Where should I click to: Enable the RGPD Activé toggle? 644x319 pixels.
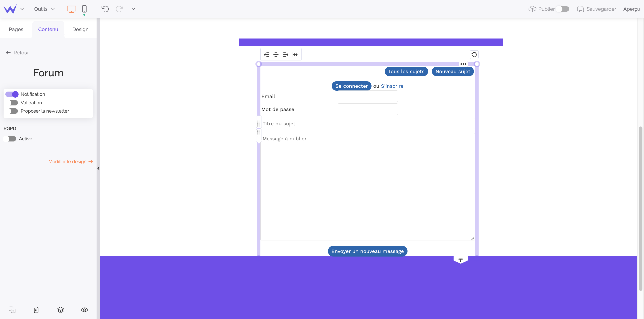coord(10,139)
